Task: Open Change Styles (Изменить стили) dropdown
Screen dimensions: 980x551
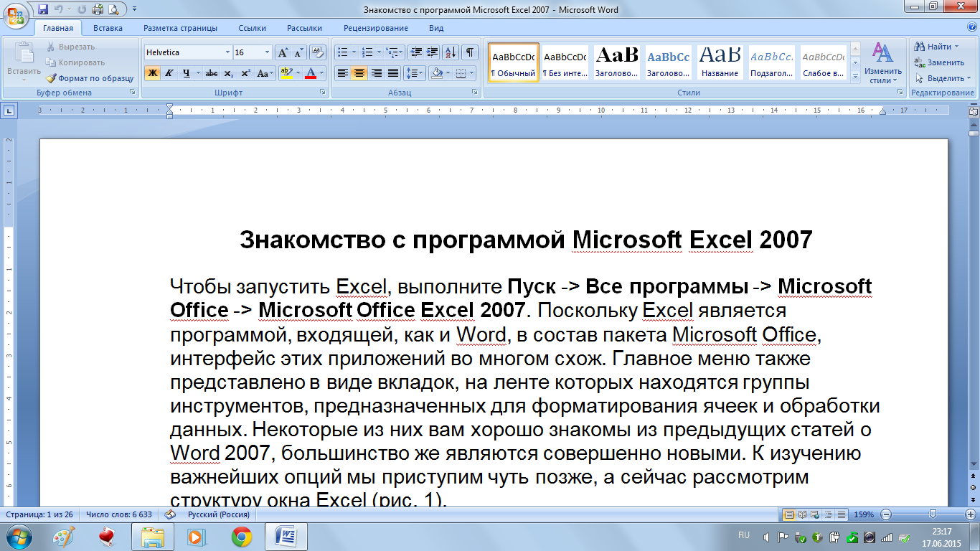Action: click(x=882, y=63)
